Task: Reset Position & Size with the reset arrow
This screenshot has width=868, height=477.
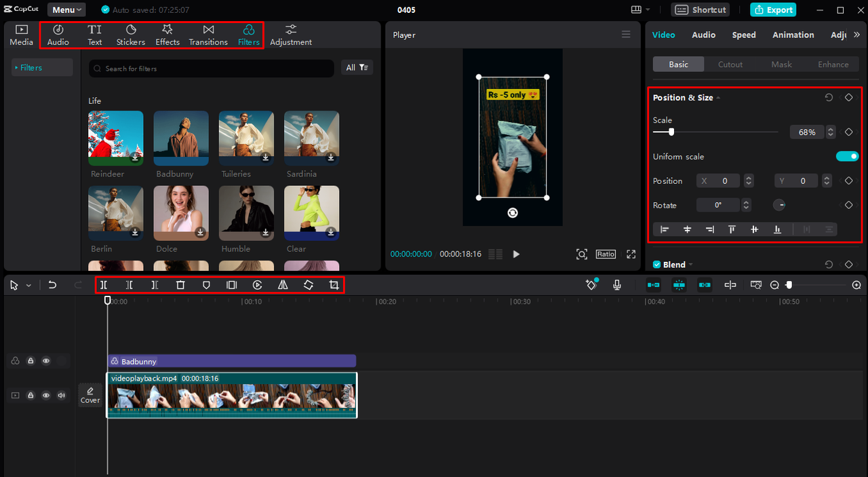Action: (x=829, y=98)
